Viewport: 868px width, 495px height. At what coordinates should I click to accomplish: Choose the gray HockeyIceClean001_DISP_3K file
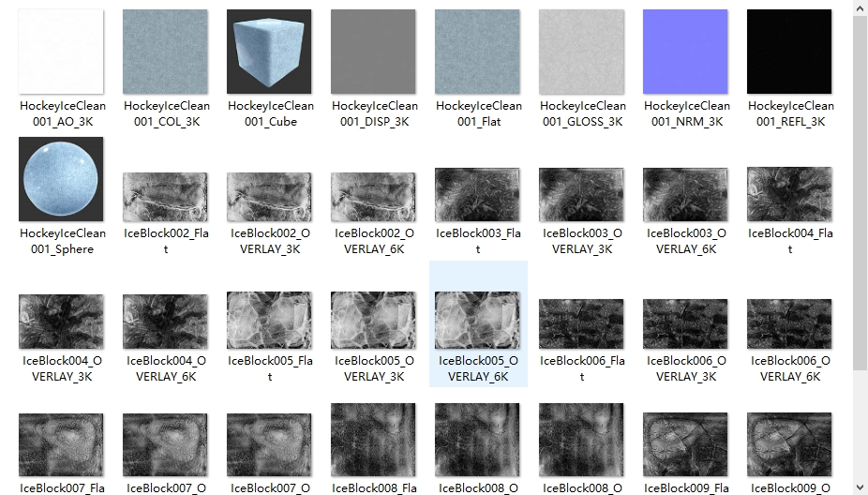(x=374, y=52)
